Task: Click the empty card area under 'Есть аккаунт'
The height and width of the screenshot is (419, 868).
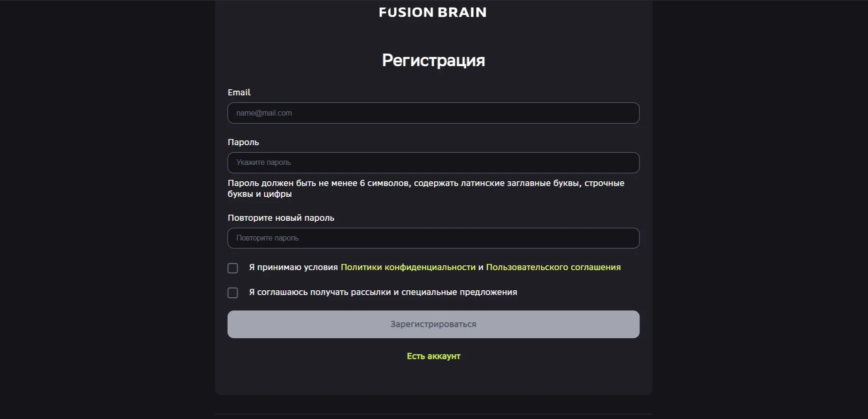Action: click(x=433, y=379)
